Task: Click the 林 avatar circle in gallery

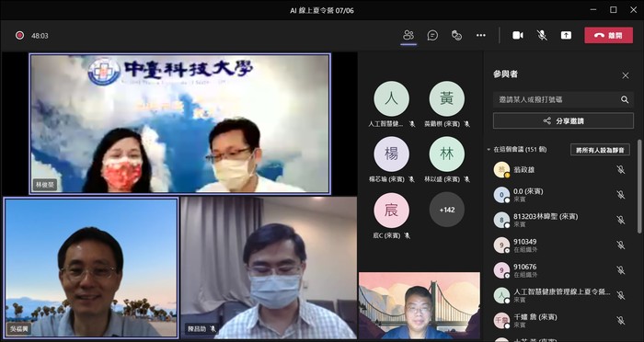Action: pos(447,154)
